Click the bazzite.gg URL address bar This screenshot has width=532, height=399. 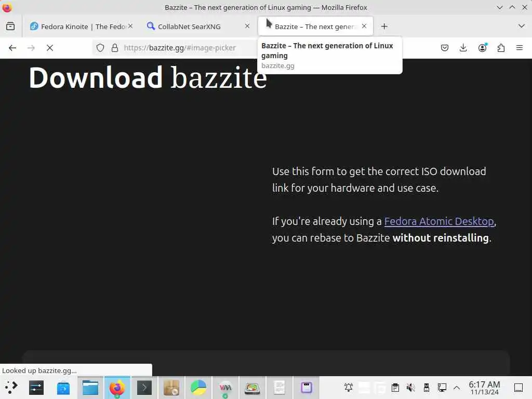click(180, 48)
